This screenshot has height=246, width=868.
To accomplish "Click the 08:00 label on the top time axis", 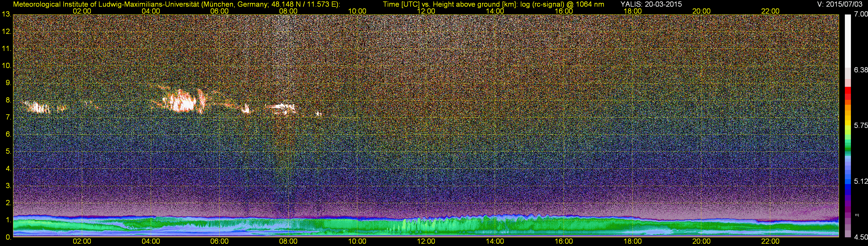I will (288, 11).
